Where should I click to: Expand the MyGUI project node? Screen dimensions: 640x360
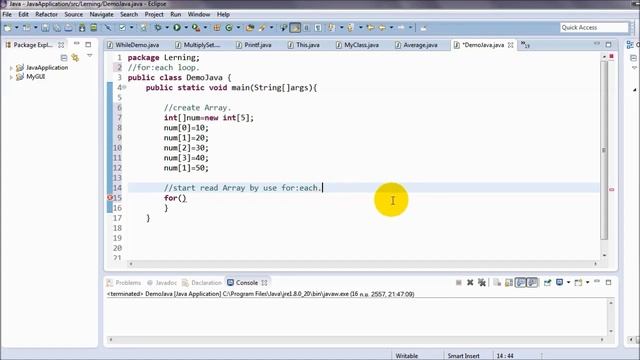coord(11,77)
